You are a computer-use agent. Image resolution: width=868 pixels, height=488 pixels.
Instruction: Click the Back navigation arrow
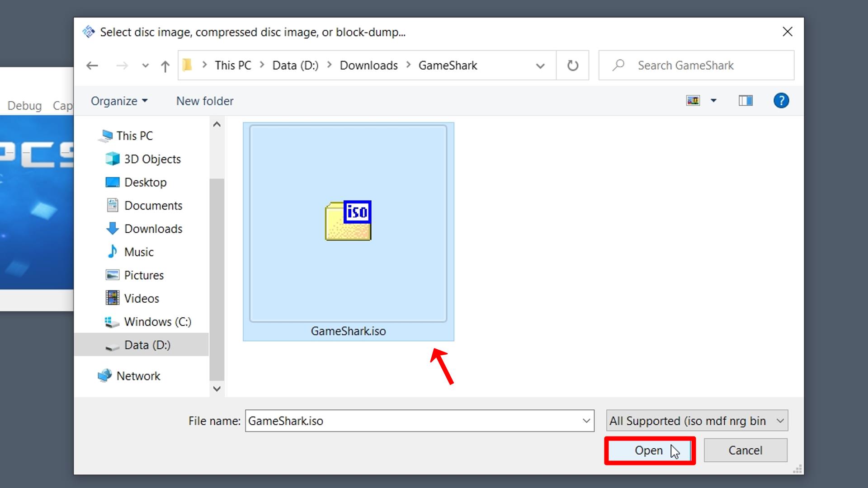[92, 66]
